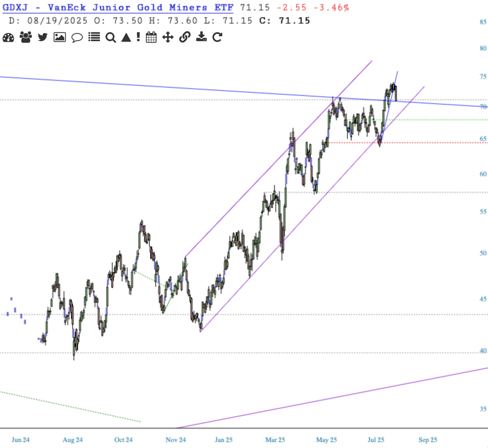The height and width of the screenshot is (448, 488).
Task: Click the Jan 25 date label
Action: click(224, 440)
